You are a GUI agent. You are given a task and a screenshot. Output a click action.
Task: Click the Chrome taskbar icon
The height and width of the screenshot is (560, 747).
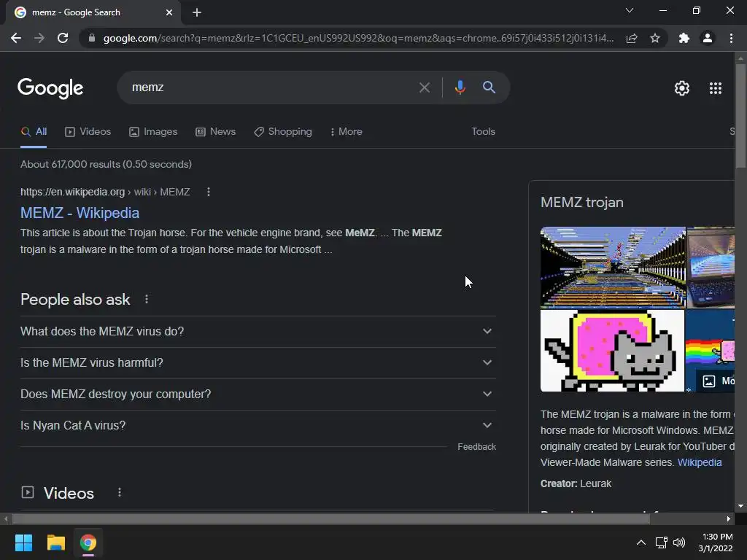pos(88,542)
